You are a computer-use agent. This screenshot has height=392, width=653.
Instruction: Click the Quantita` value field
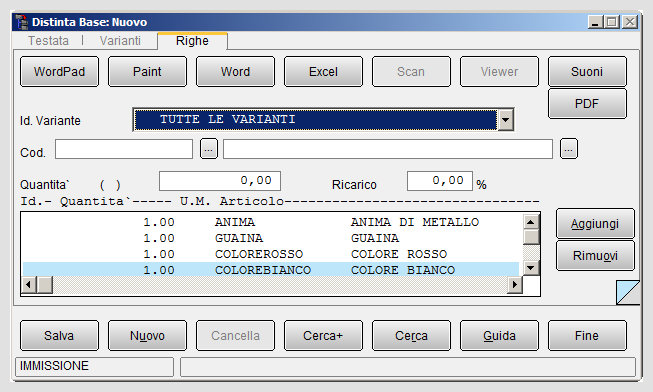tap(220, 181)
